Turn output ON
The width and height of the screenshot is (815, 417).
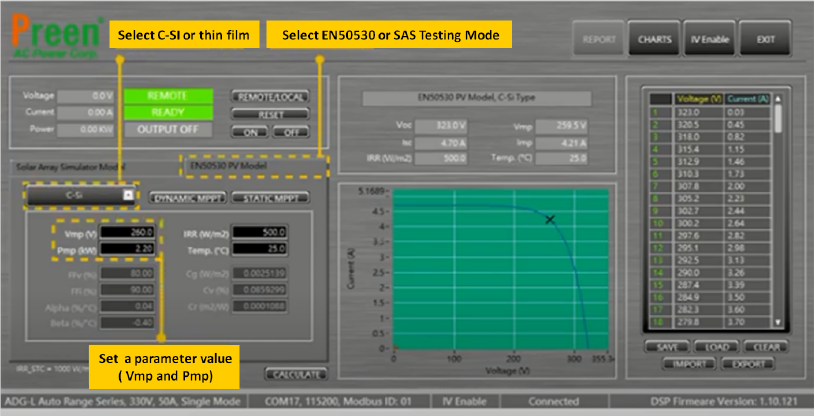(x=250, y=132)
